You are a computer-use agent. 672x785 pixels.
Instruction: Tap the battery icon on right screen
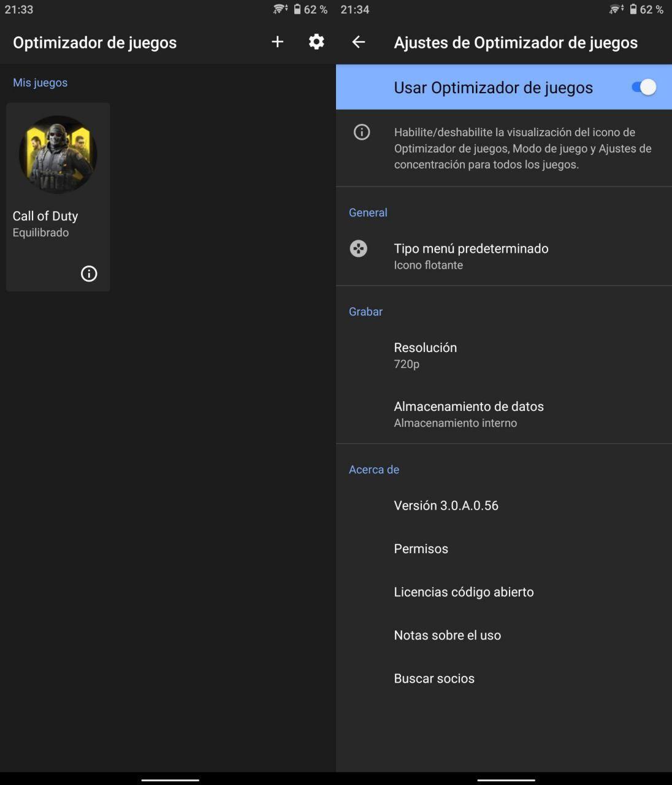point(633,9)
